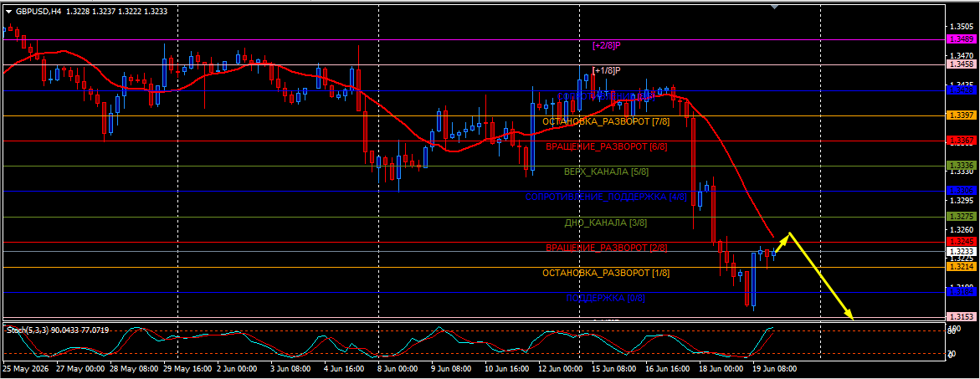
Task: Select the blue 1.3428 price label
Action: click(960, 90)
